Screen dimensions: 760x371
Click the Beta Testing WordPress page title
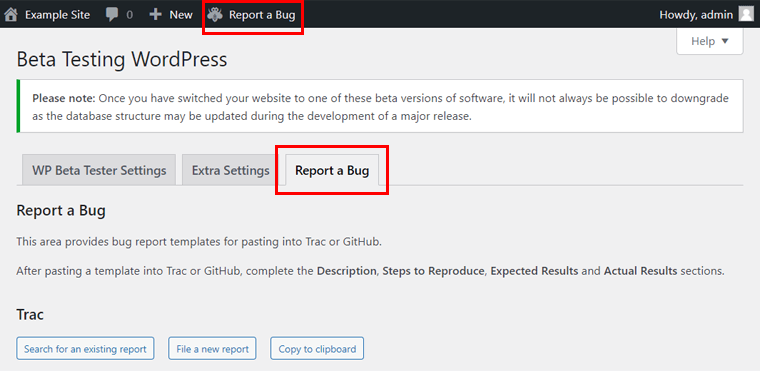point(122,60)
